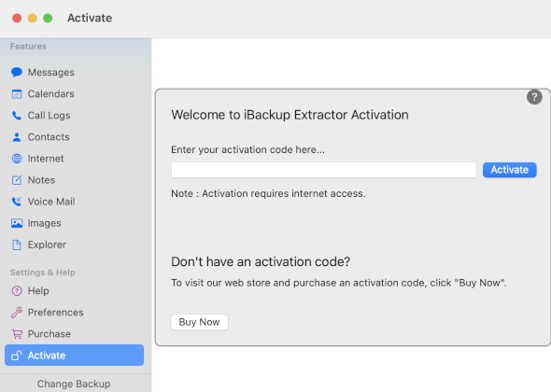
Task: Minimize the window with the yellow button
Action: (x=33, y=18)
